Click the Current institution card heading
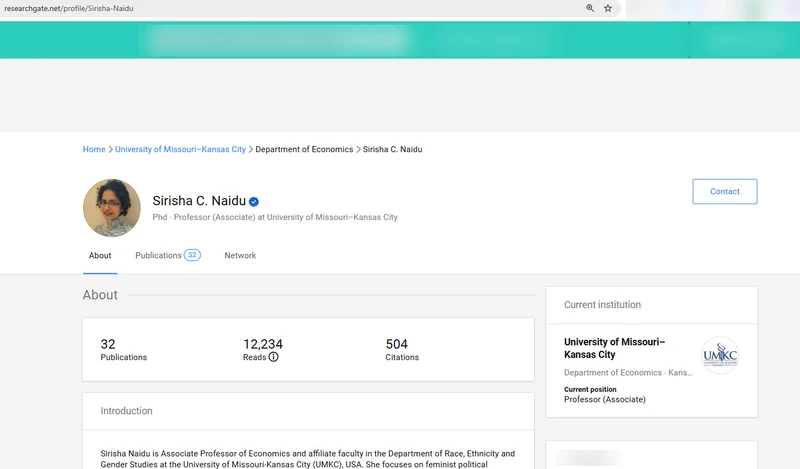This screenshot has width=800, height=469. pyautogui.click(x=603, y=305)
